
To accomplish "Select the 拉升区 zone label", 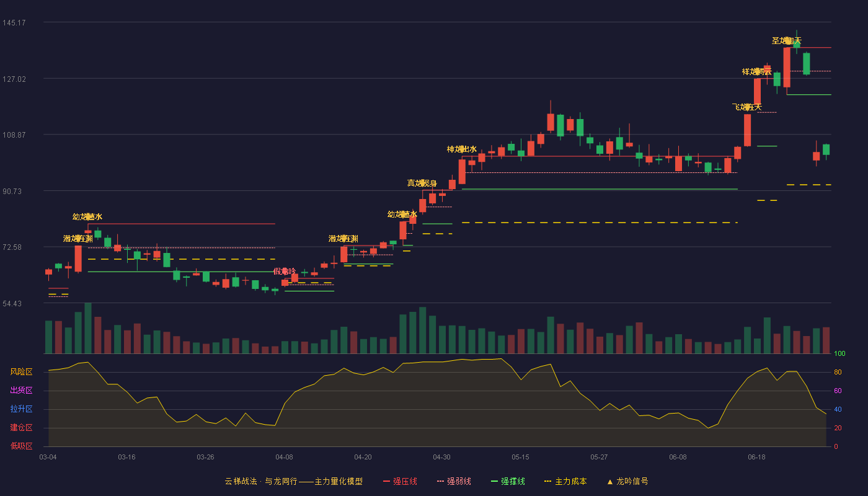I will click(x=21, y=409).
